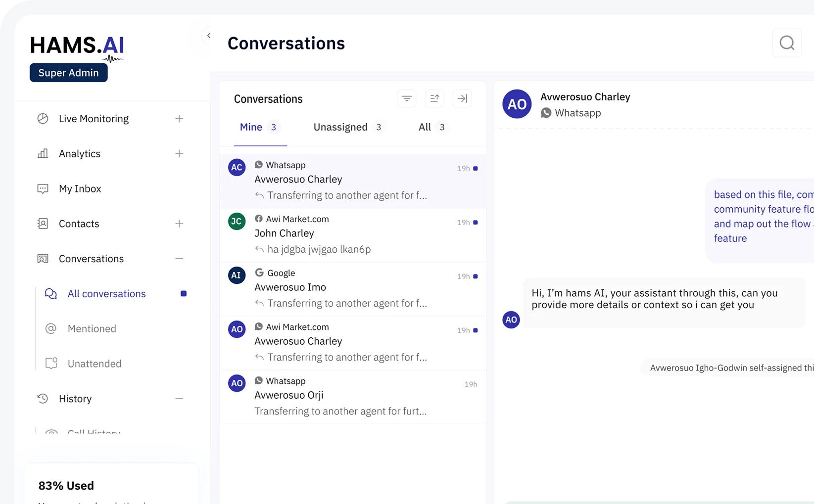
Task: Switch to the Unassigned tab
Action: pos(348,127)
